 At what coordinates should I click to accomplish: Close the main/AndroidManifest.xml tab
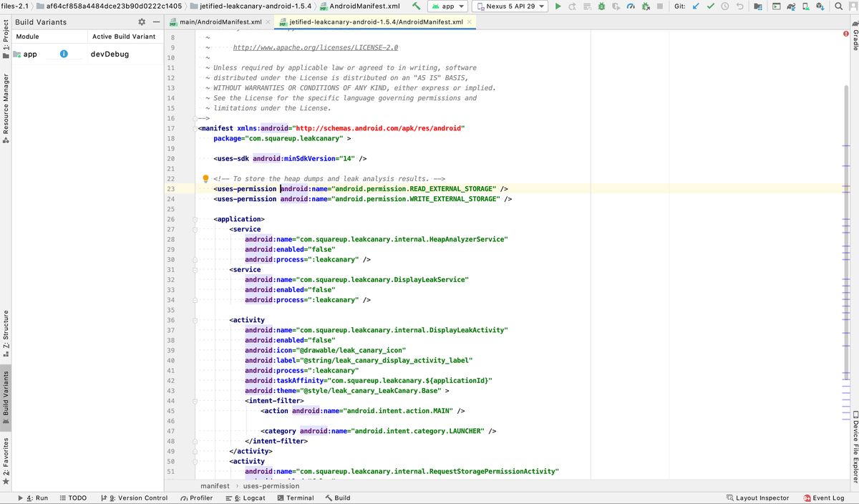[x=267, y=22]
